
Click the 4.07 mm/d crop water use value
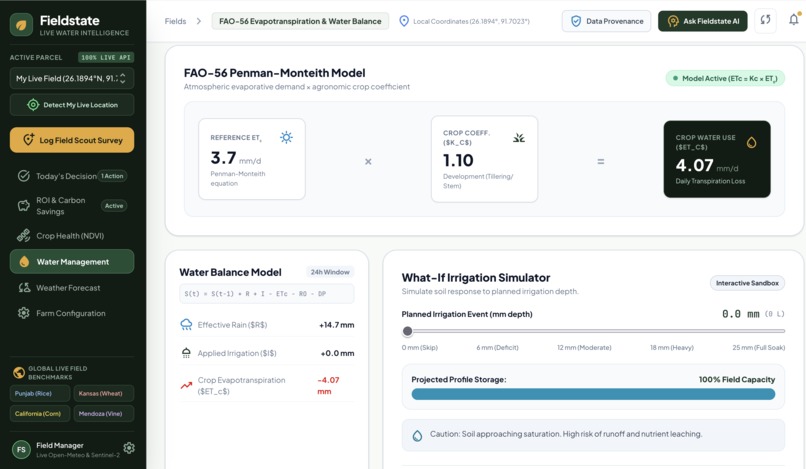coord(707,166)
